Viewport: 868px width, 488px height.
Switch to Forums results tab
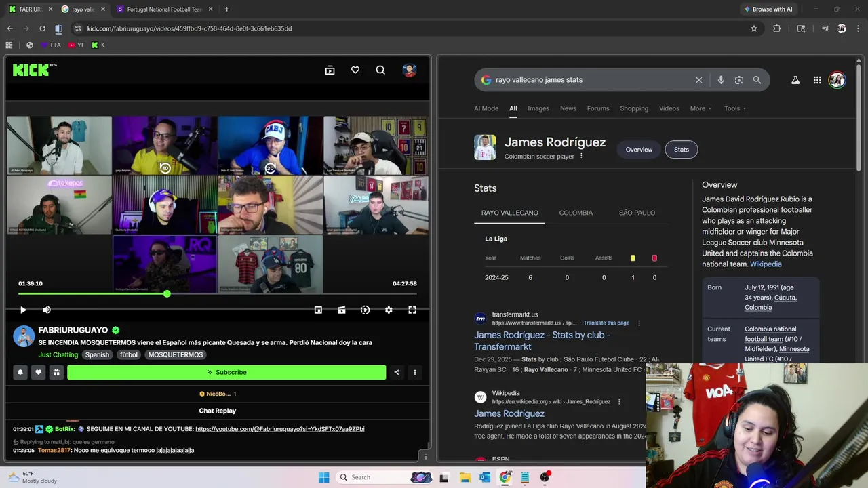point(598,108)
